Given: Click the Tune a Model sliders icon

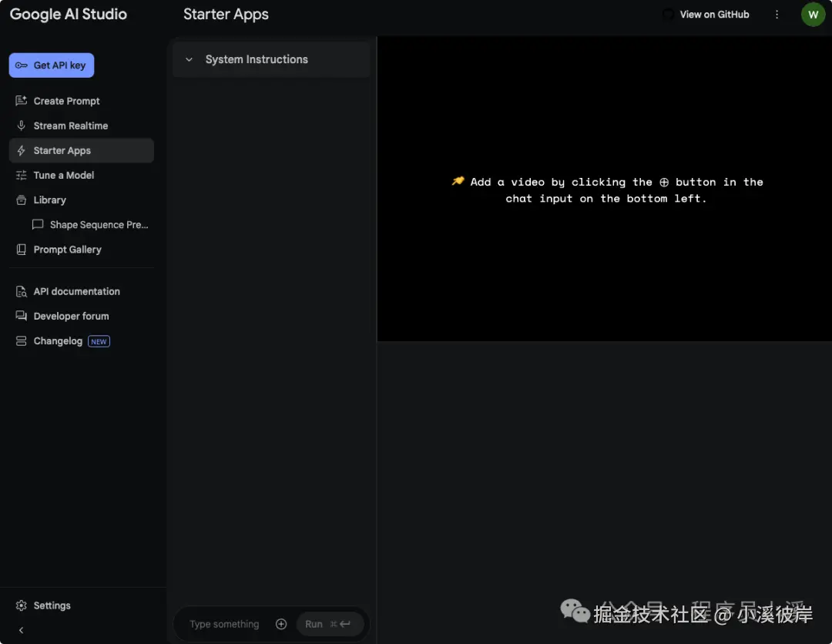Looking at the screenshot, I should [x=22, y=175].
